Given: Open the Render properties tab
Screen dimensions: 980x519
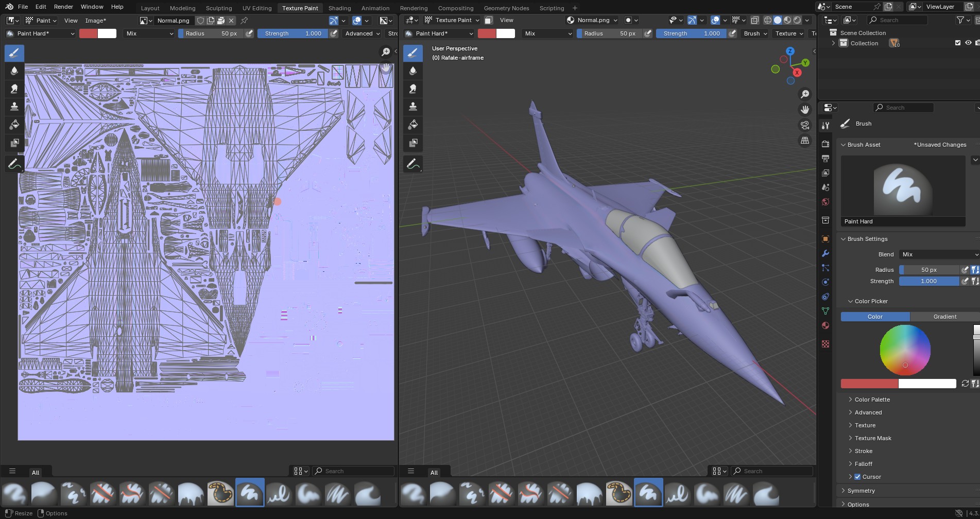Looking at the screenshot, I should 826,144.
